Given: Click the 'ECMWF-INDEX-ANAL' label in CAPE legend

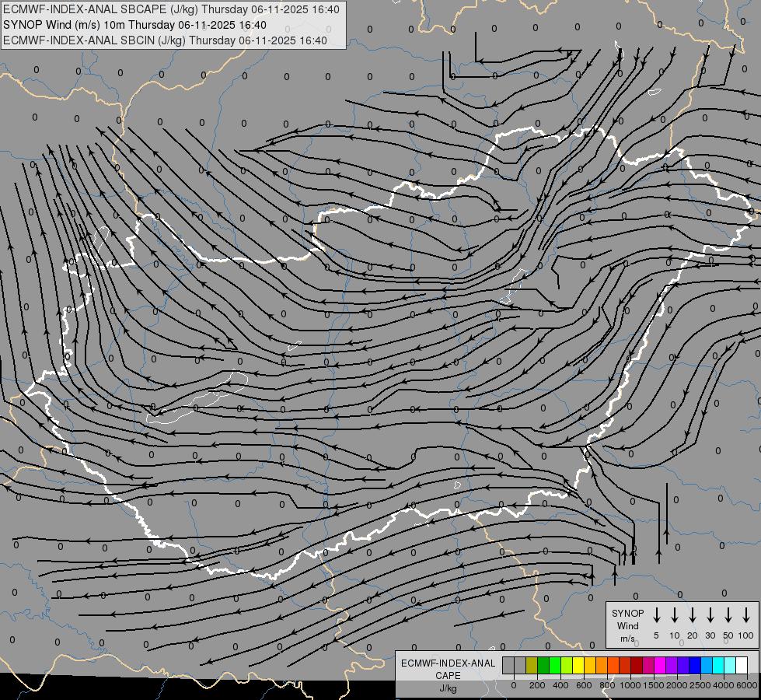Looking at the screenshot, I should tap(448, 663).
